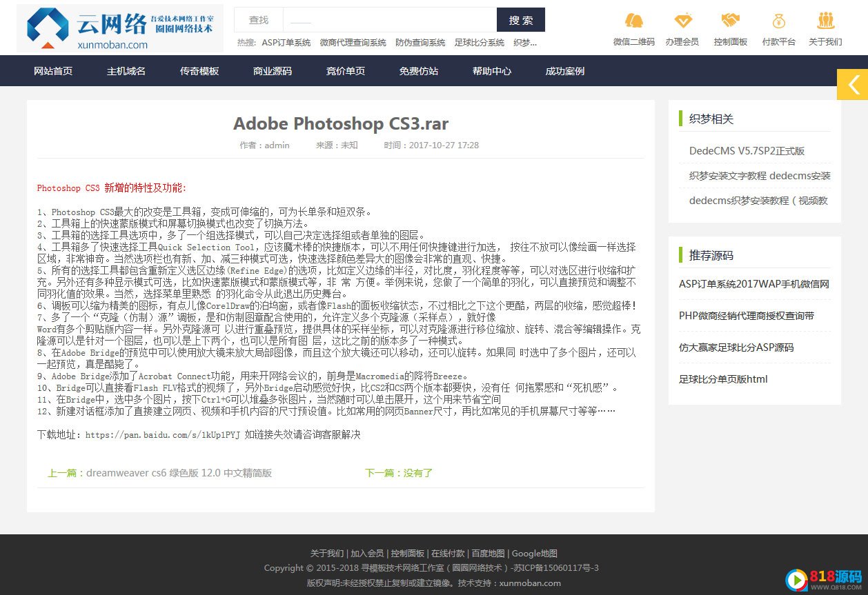Image resolution: width=868 pixels, height=595 pixels.
Task: Click the 技术支持：xunmoban.com footer text
Action: tap(509, 583)
